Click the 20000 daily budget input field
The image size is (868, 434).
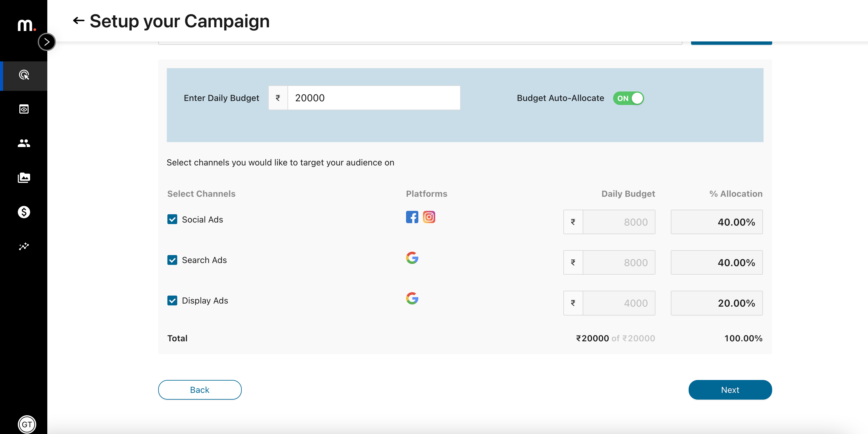click(374, 98)
